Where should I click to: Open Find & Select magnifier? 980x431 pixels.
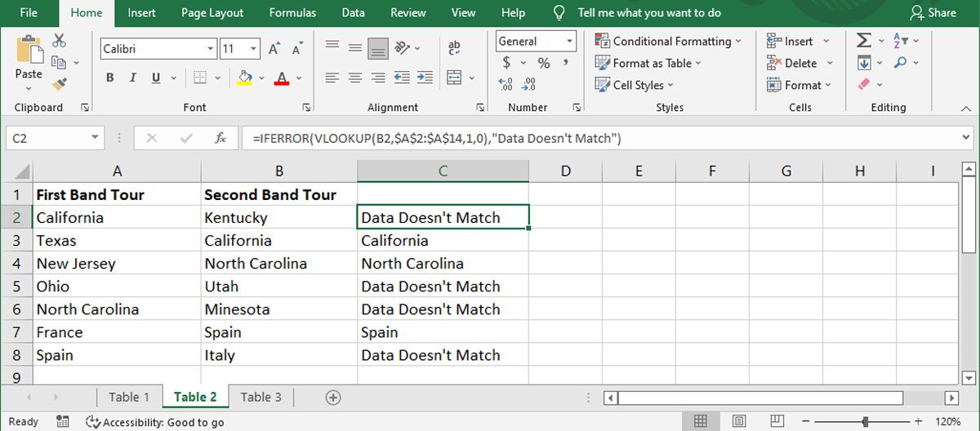(x=901, y=63)
